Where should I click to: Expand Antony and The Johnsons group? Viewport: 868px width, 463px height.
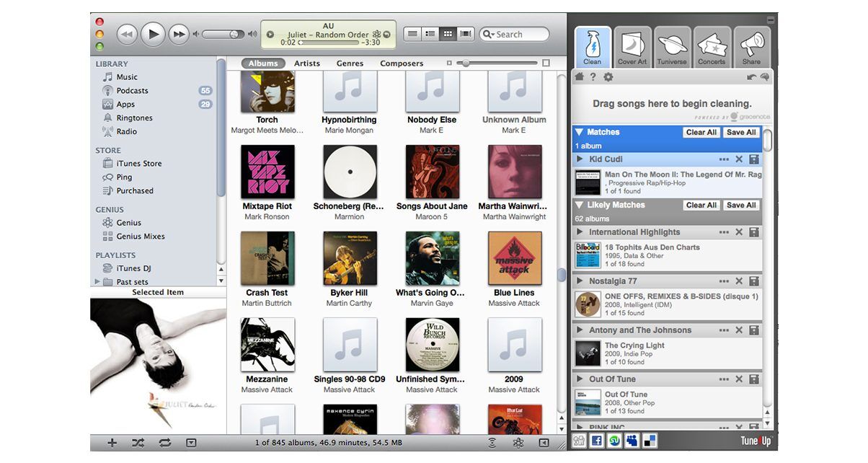click(x=580, y=330)
